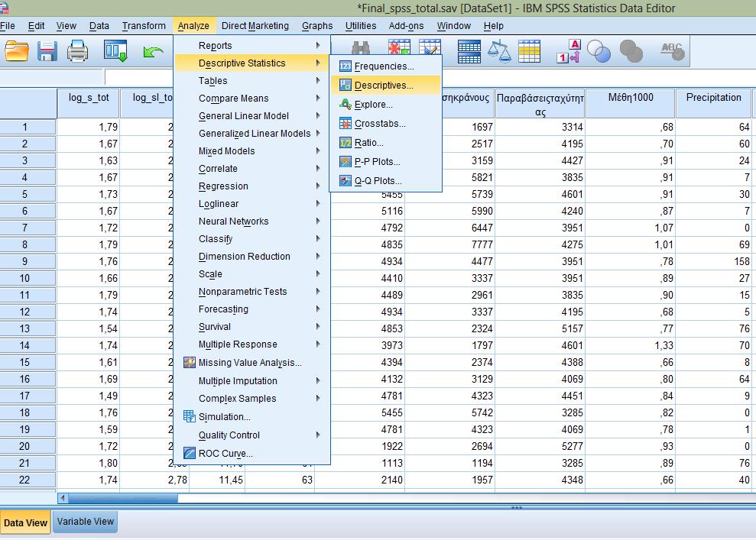Click the Select Cases grid icon

click(x=529, y=51)
